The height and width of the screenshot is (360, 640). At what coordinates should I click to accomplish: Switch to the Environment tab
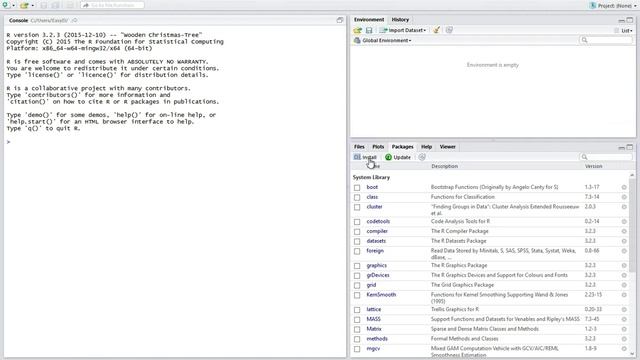tap(369, 20)
